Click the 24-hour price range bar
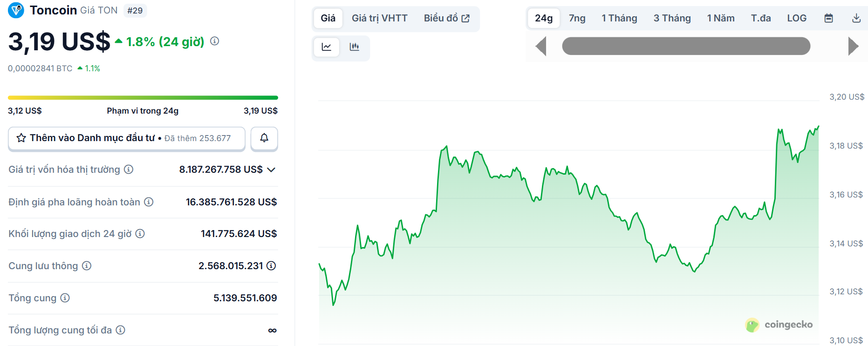This screenshot has width=868, height=346. point(143,97)
